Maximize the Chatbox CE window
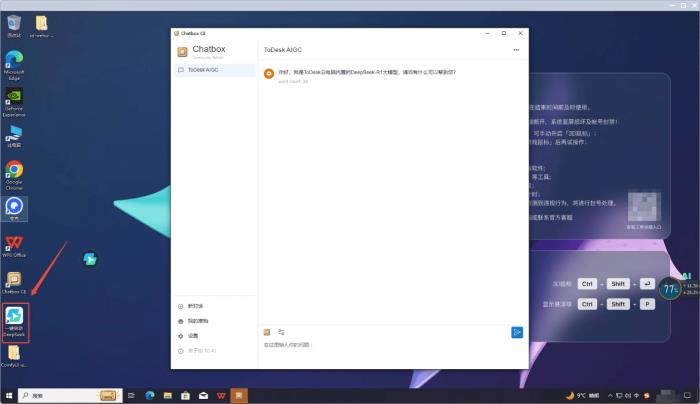The height and width of the screenshot is (404, 700). pyautogui.click(x=504, y=33)
